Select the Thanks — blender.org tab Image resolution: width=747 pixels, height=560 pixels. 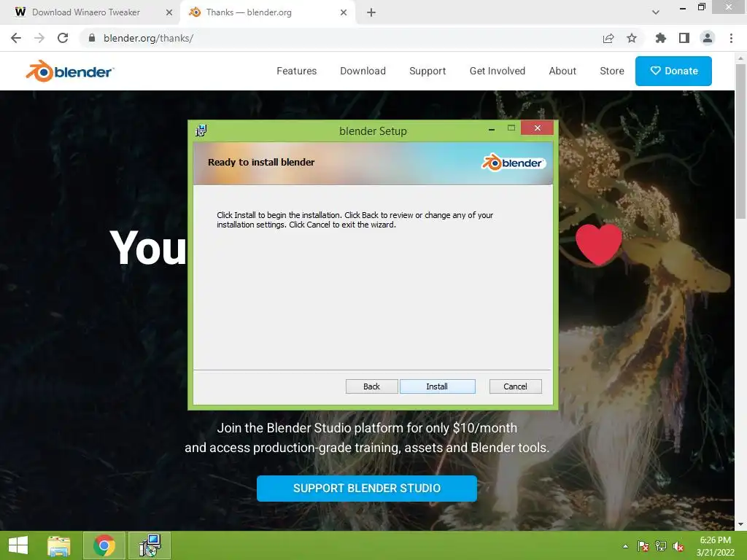click(x=249, y=12)
